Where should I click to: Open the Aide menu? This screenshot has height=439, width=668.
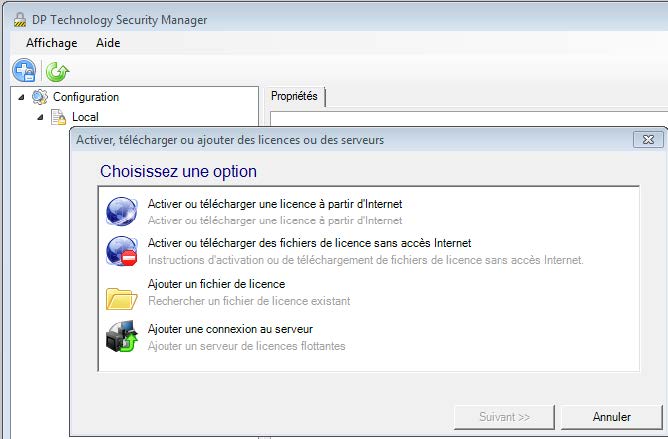point(107,43)
